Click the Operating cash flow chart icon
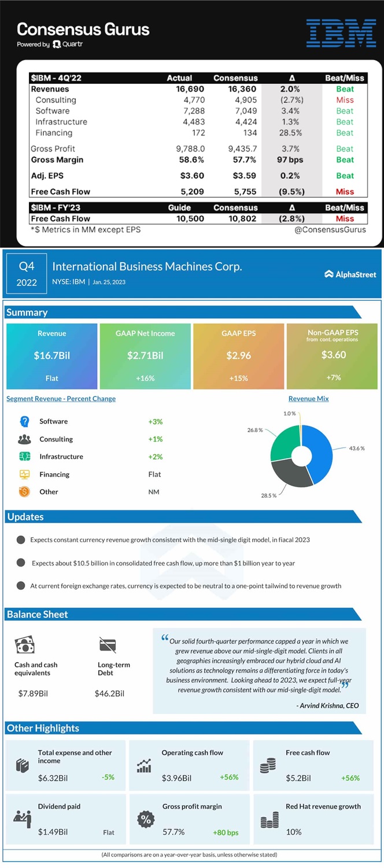The width and height of the screenshot is (384, 868). pyautogui.click(x=144, y=766)
